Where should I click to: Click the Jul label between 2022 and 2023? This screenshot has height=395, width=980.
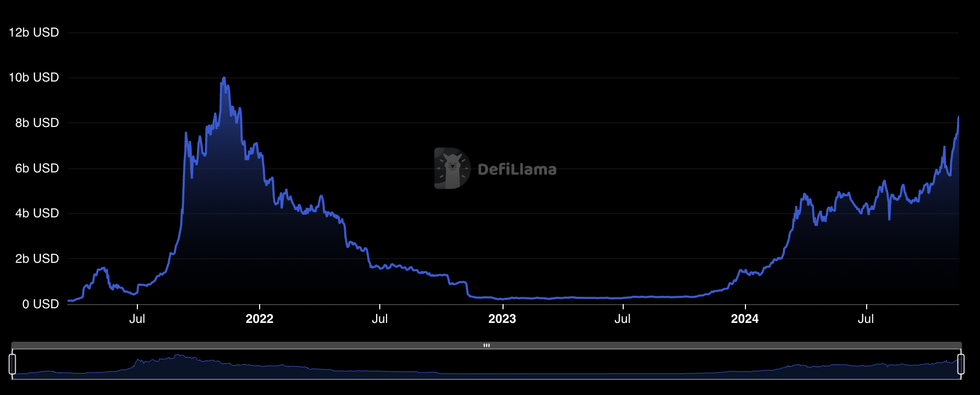pos(380,319)
